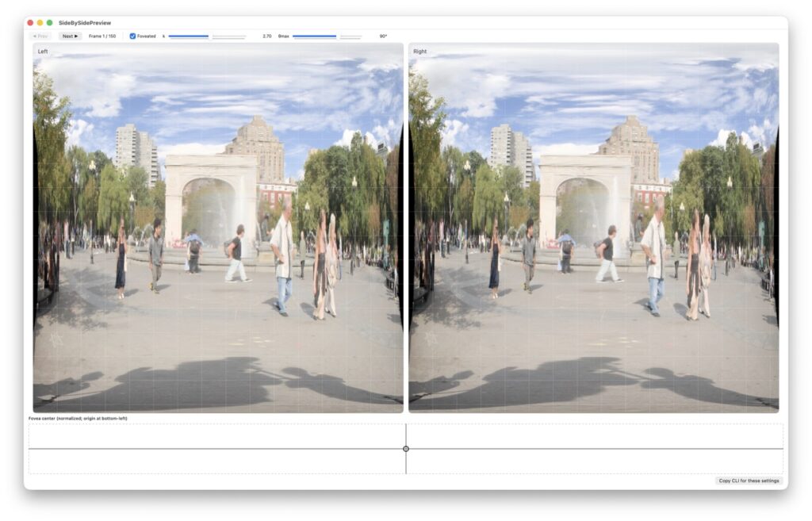812x521 pixels.
Task: Click the Fovea center heading text
Action: (x=78, y=418)
